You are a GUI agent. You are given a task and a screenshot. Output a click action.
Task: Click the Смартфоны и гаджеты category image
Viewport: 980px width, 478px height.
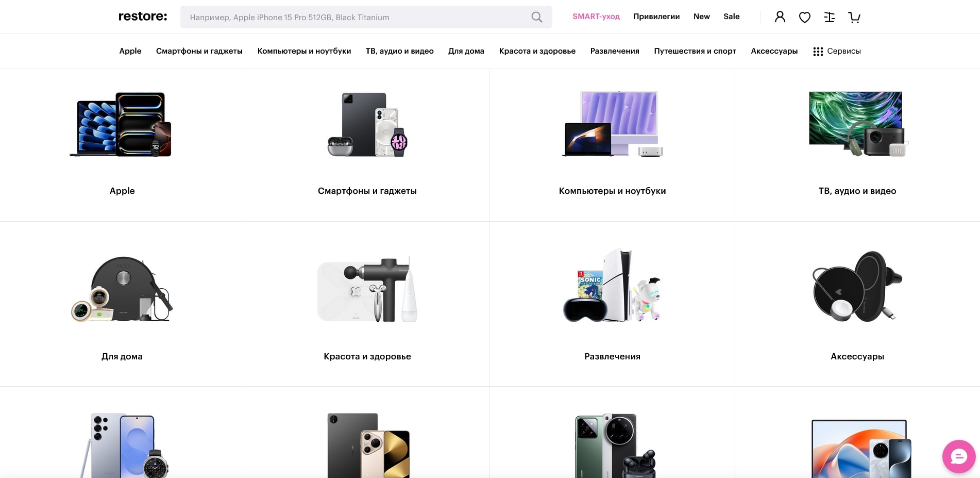[367, 125]
